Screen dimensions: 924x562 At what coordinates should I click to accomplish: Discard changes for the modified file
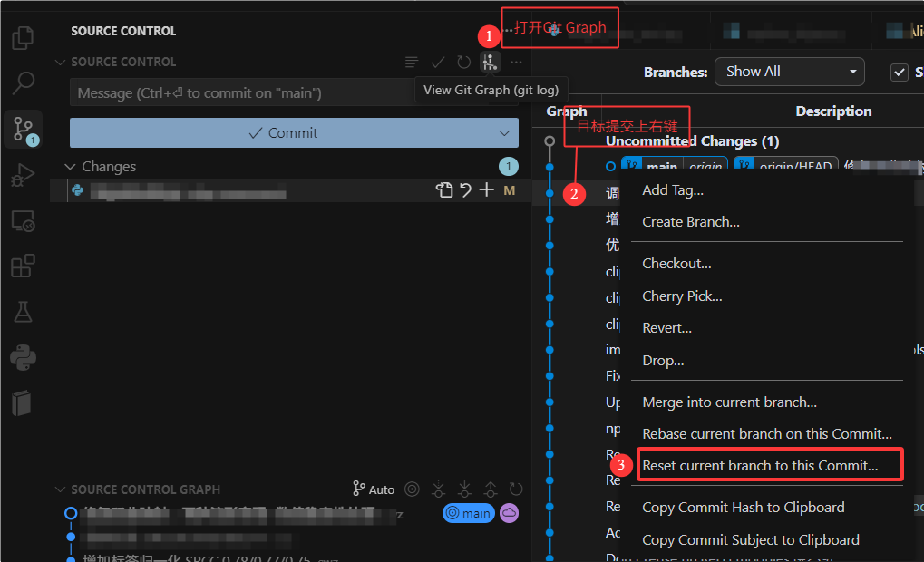pos(465,189)
